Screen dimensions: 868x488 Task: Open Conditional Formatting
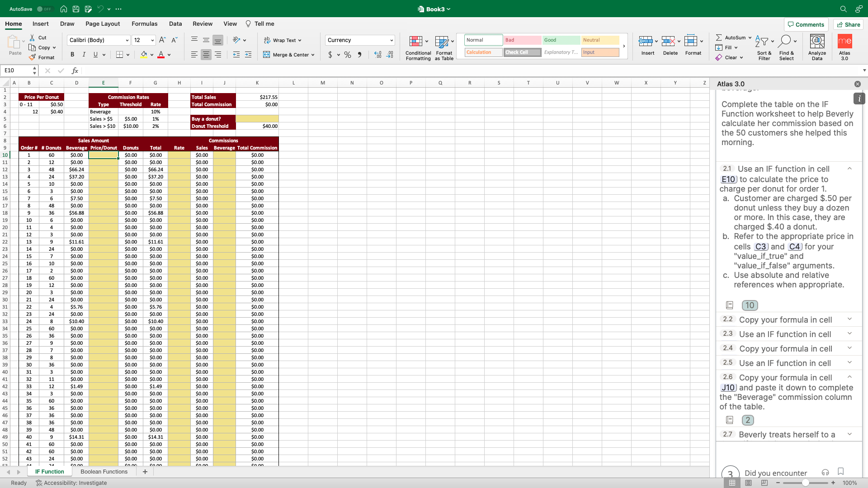[x=418, y=47]
